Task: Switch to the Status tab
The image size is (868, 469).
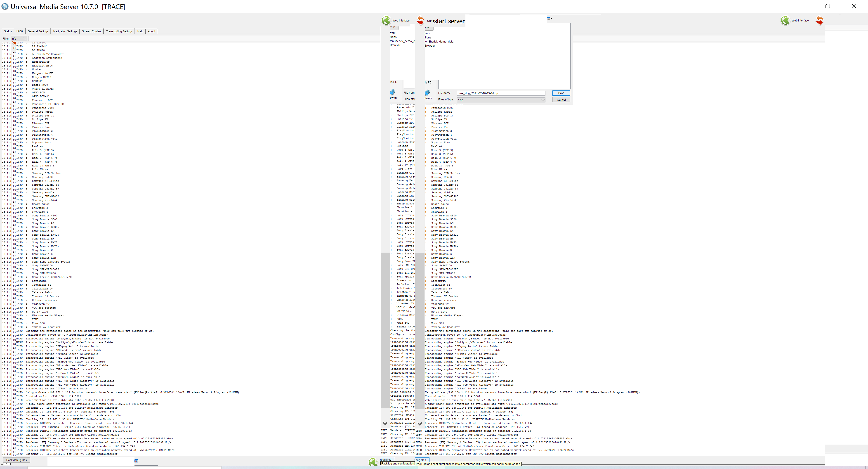Action: tap(8, 31)
